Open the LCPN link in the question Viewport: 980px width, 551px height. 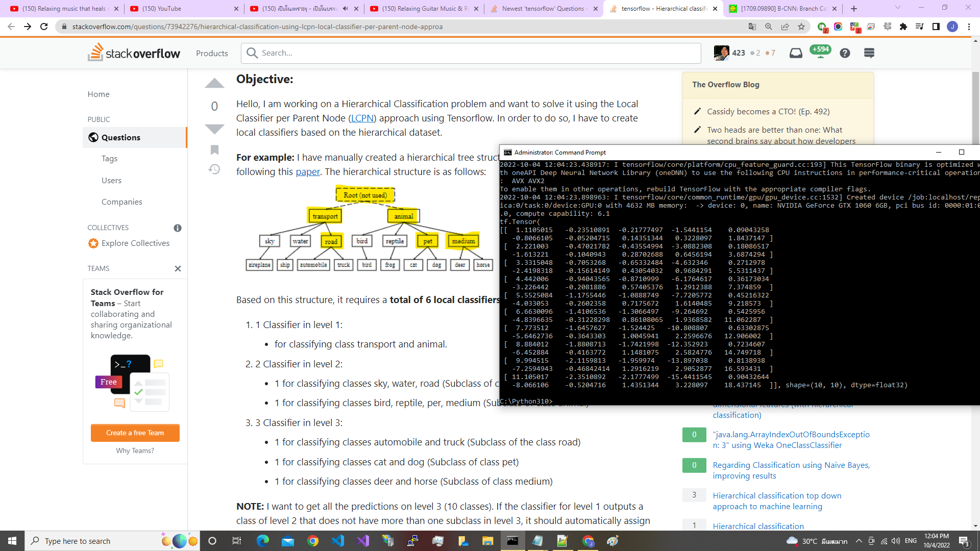click(x=362, y=118)
